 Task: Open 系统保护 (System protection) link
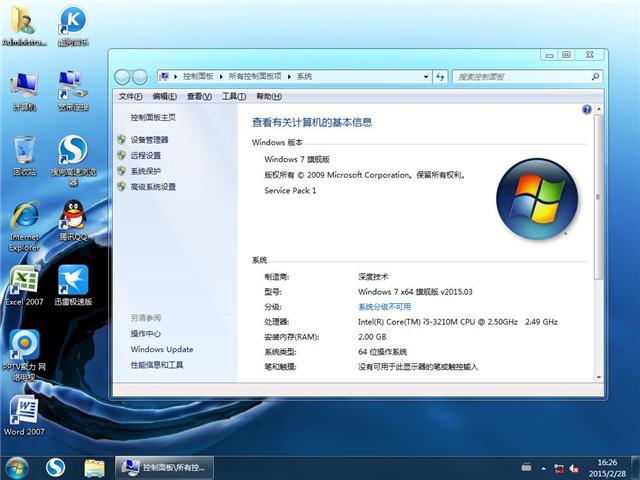coord(146,171)
